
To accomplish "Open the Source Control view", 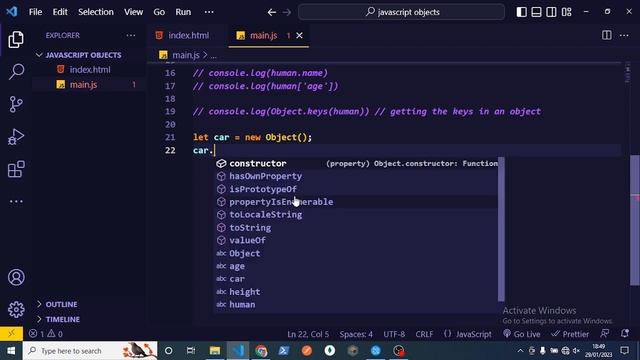I will tap(16, 104).
